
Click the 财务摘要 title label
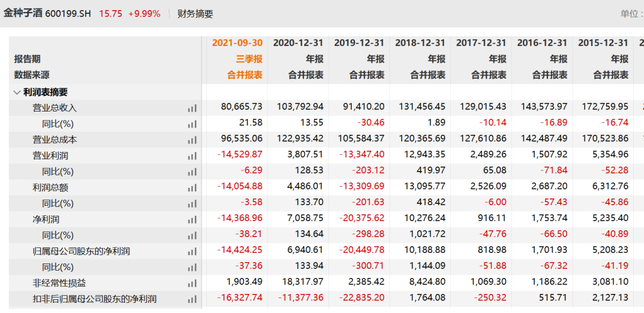point(195,14)
